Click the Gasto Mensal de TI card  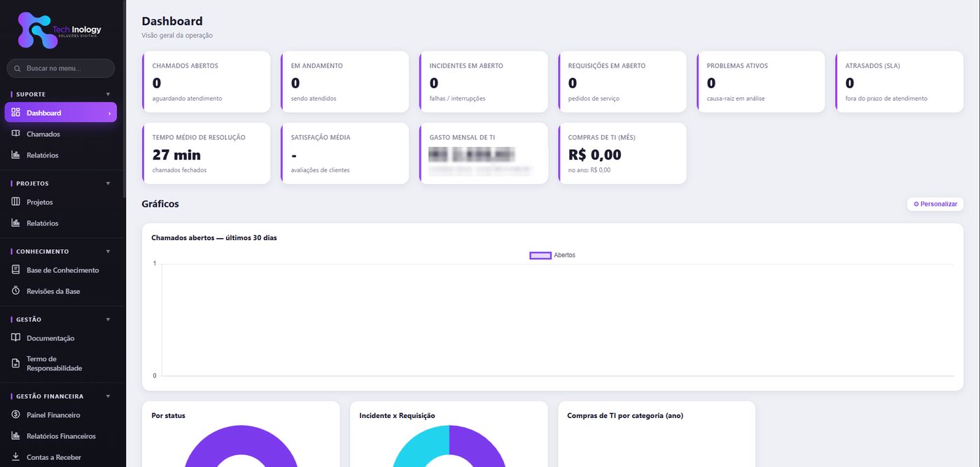[x=483, y=153]
